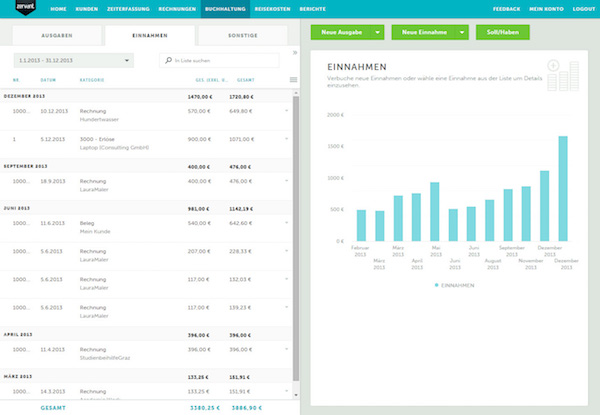Screen dimensions: 600x415
Task: Expand the Neue Ausgabe dropdown arrow
Action: (x=378, y=32)
